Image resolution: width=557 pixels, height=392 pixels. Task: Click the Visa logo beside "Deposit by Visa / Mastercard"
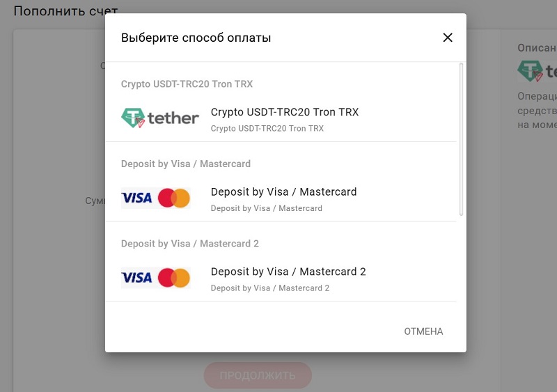(x=136, y=198)
